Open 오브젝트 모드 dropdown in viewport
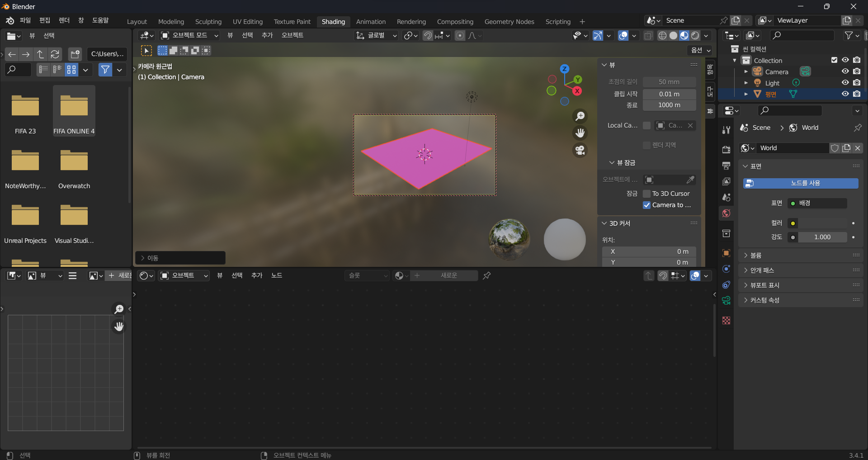This screenshot has width=868, height=460. click(x=190, y=35)
